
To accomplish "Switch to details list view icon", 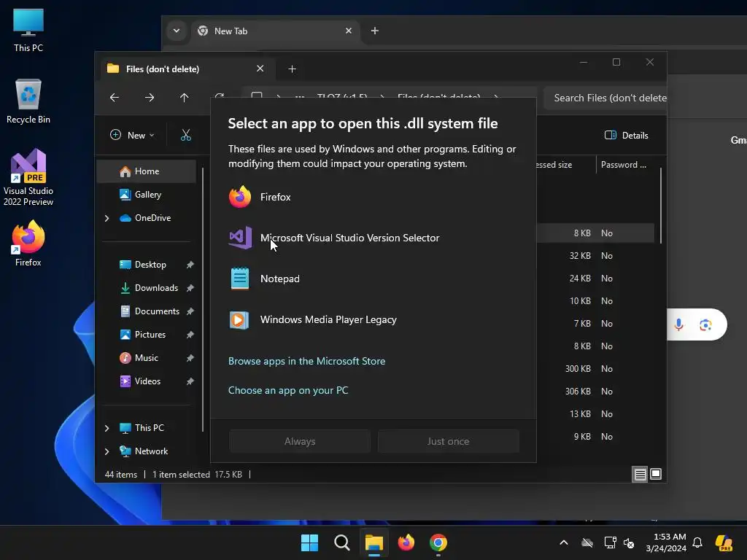I will (x=640, y=474).
